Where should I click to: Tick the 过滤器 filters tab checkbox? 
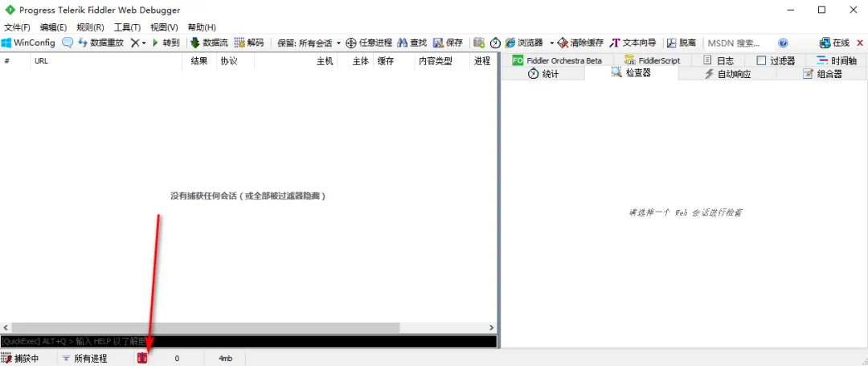point(761,60)
